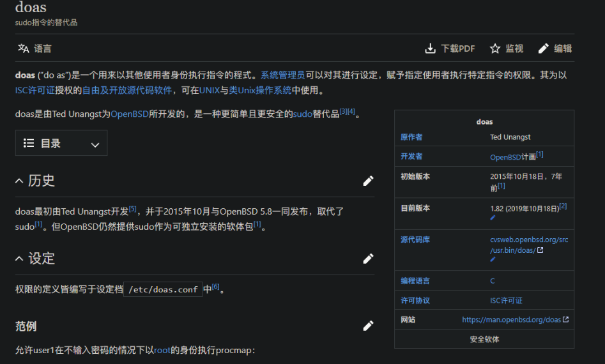Click 语言 button text

(42, 49)
